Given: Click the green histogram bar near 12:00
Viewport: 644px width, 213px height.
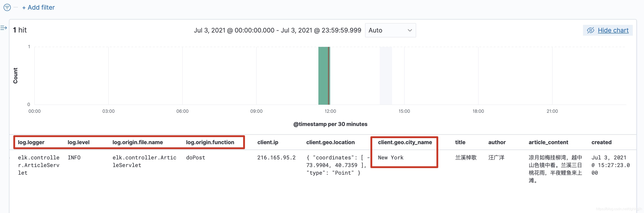Looking at the screenshot, I should point(324,76).
